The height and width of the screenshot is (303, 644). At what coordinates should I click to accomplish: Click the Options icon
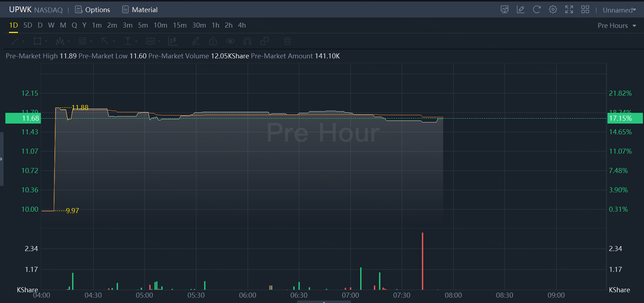coord(78,10)
